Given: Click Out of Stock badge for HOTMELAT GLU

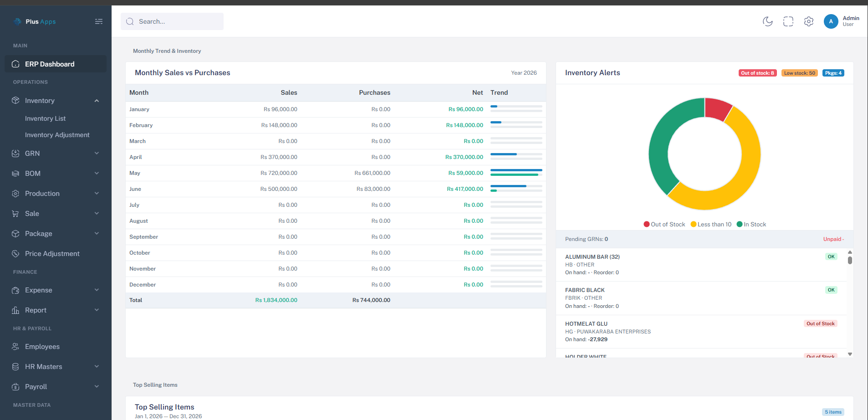Looking at the screenshot, I should (821, 324).
